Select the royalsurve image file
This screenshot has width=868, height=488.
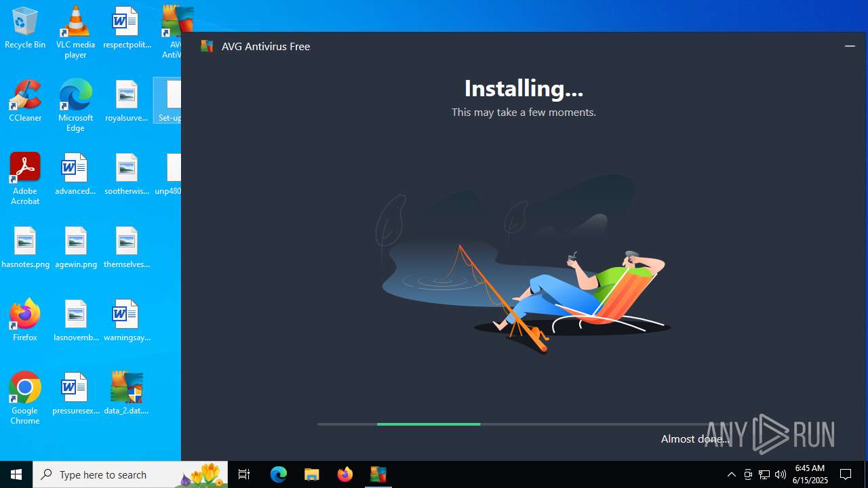coord(127,102)
